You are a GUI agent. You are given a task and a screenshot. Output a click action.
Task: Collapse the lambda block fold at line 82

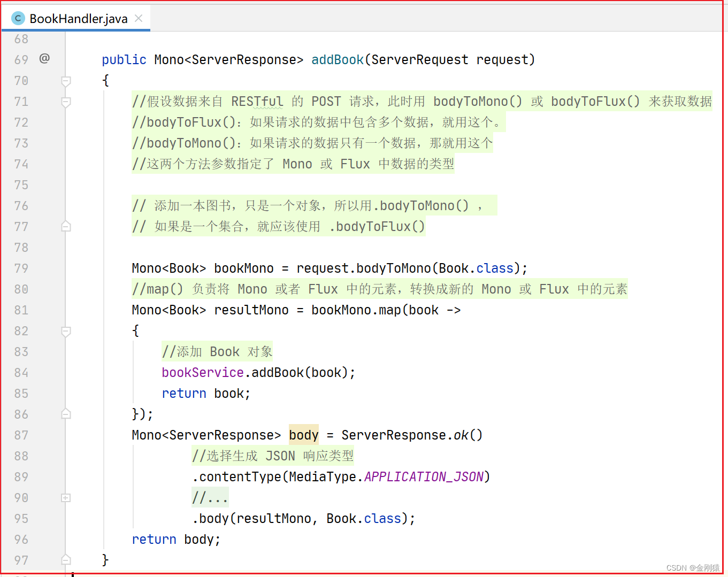pos(66,331)
